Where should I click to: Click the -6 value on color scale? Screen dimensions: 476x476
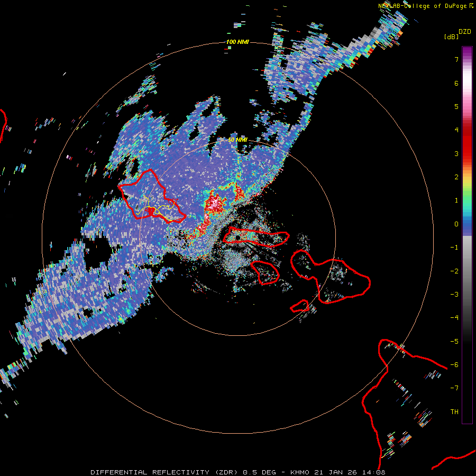(454, 365)
